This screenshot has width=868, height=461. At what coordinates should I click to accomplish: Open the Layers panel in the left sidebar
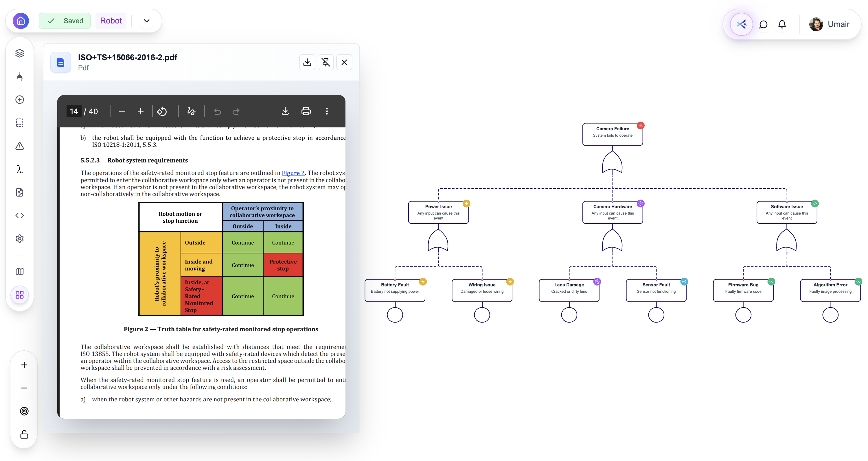[20, 53]
